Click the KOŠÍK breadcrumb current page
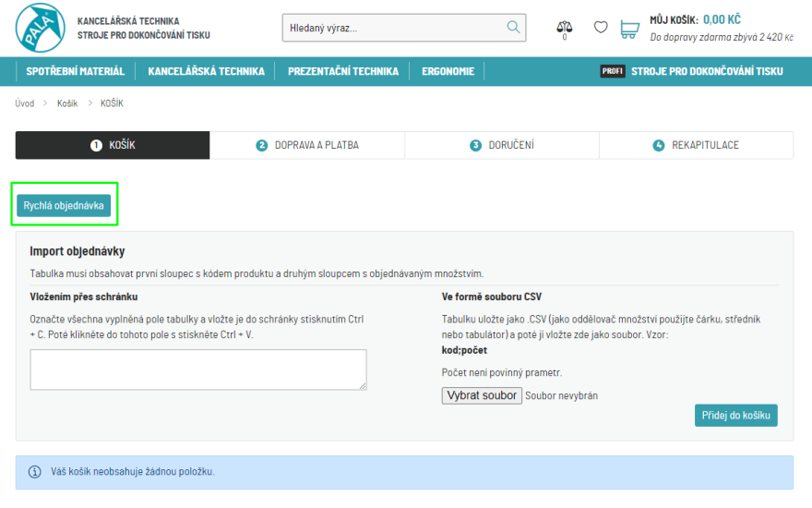812x508 pixels. pos(112,103)
